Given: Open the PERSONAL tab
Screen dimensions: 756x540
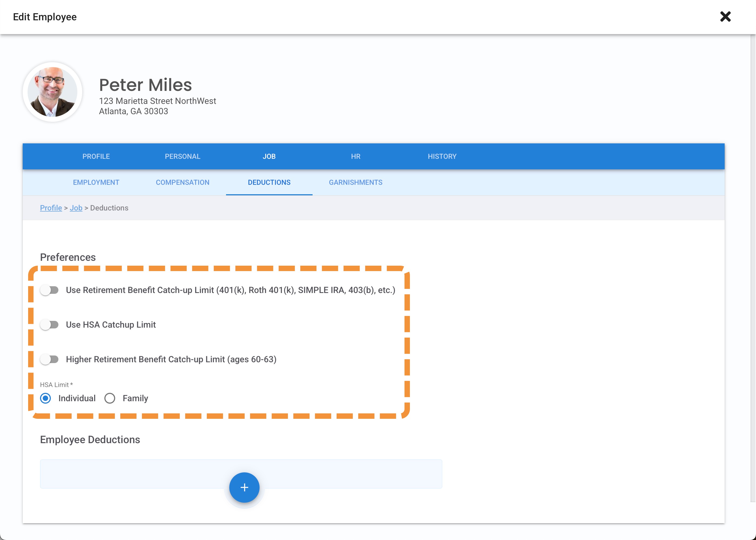Looking at the screenshot, I should click(183, 156).
